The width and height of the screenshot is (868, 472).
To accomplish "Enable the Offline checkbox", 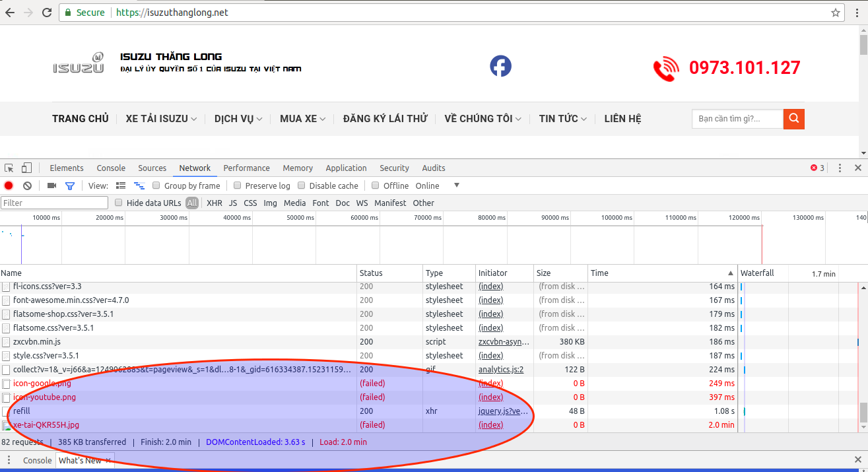I will click(376, 185).
